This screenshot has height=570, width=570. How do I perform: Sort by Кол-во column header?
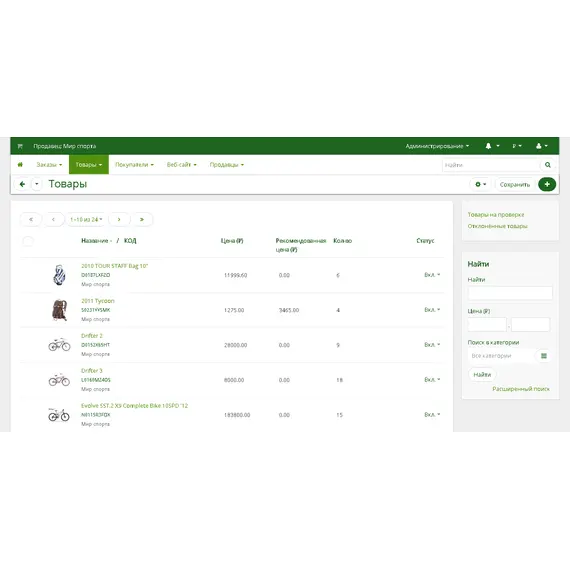tap(342, 241)
